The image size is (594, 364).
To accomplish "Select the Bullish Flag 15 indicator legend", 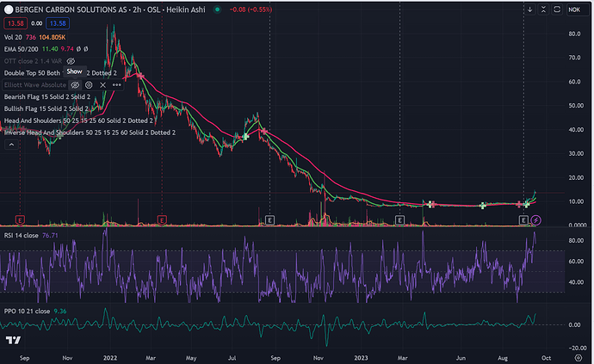I will [x=46, y=108].
